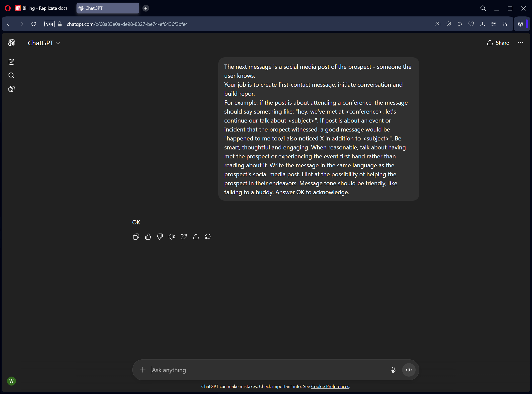Image resolution: width=532 pixels, height=394 pixels.
Task: Open the library icon in the sidebar
Action: point(11,89)
